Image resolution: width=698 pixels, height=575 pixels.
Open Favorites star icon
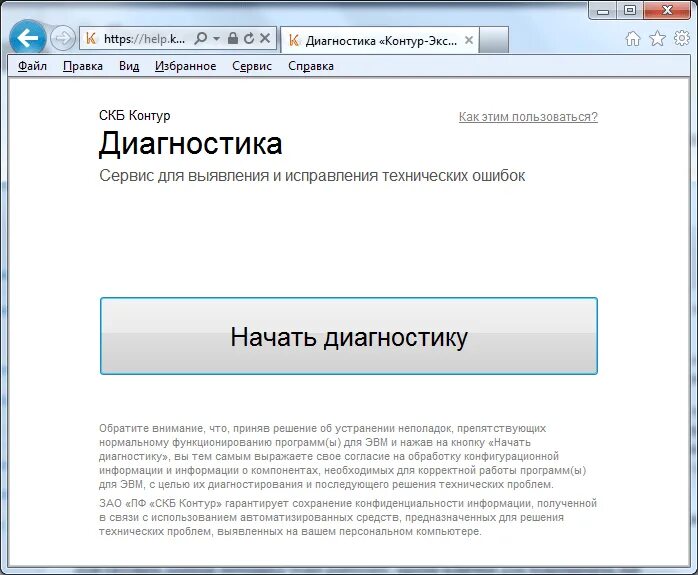[657, 39]
